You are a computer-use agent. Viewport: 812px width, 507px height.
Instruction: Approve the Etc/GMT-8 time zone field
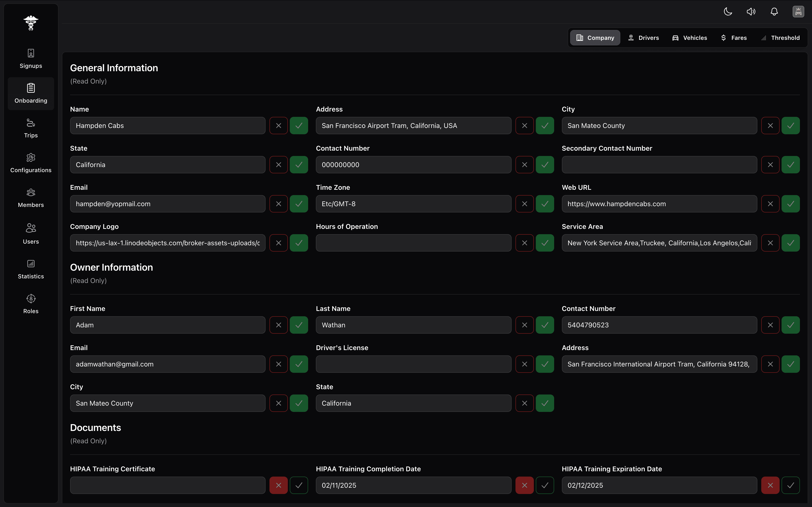(x=544, y=204)
